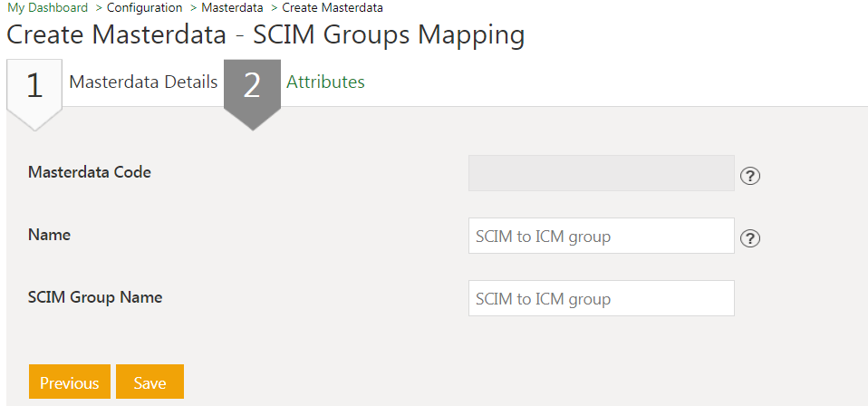Click Create Masterdata breadcrumb item

332,8
